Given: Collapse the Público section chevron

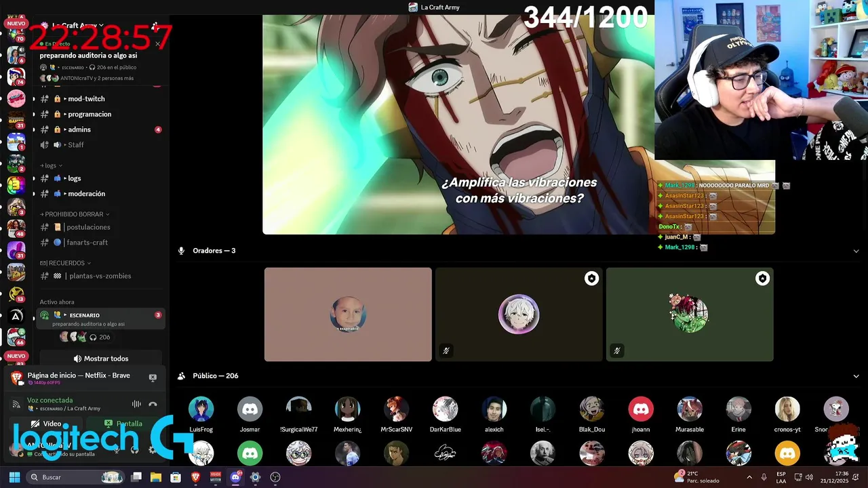Looking at the screenshot, I should pyautogui.click(x=856, y=376).
